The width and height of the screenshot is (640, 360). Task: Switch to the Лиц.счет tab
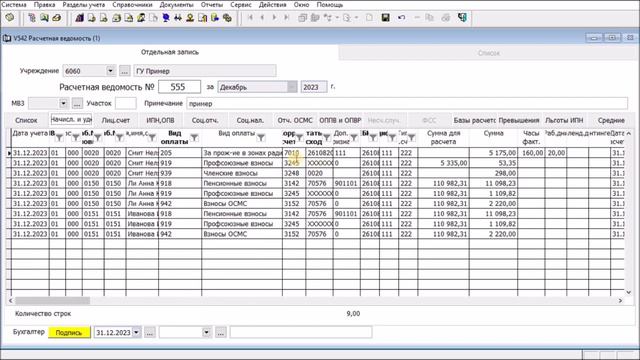[x=116, y=120]
